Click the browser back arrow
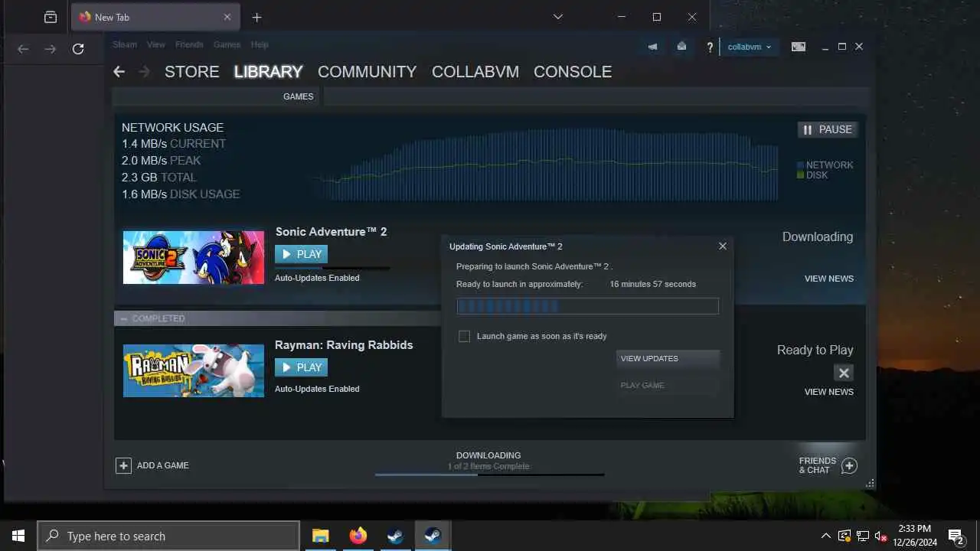980x551 pixels. tap(23, 49)
